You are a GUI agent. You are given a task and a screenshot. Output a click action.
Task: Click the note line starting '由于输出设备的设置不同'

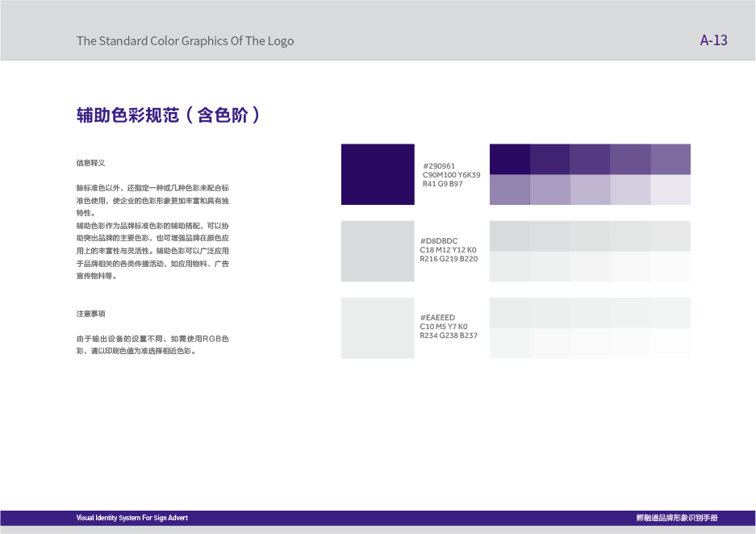tap(152, 339)
